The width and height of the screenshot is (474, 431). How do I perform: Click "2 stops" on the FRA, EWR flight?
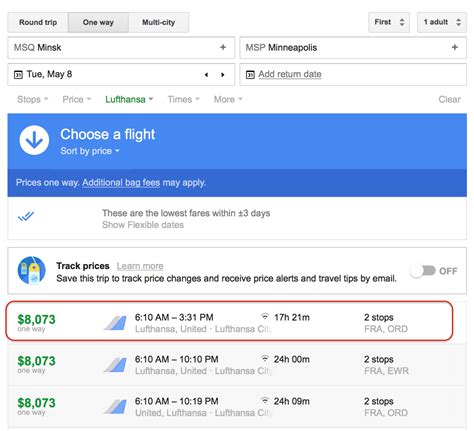[379, 359]
